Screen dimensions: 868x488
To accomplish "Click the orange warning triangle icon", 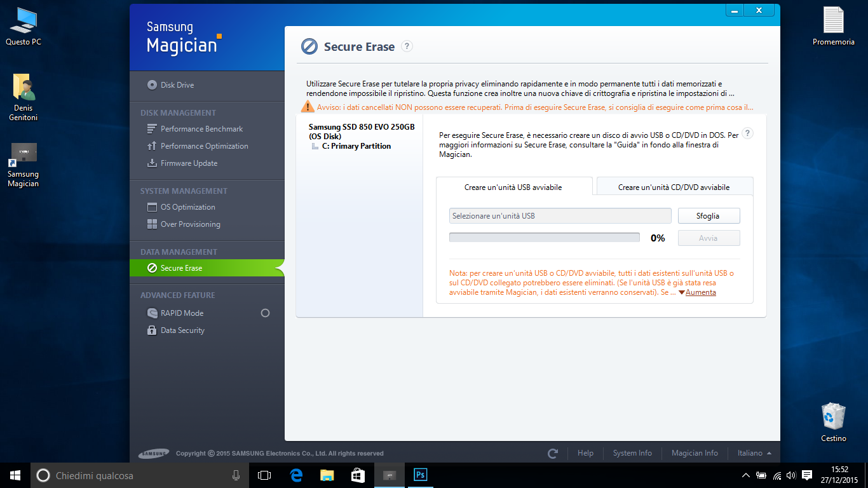I will click(x=308, y=106).
